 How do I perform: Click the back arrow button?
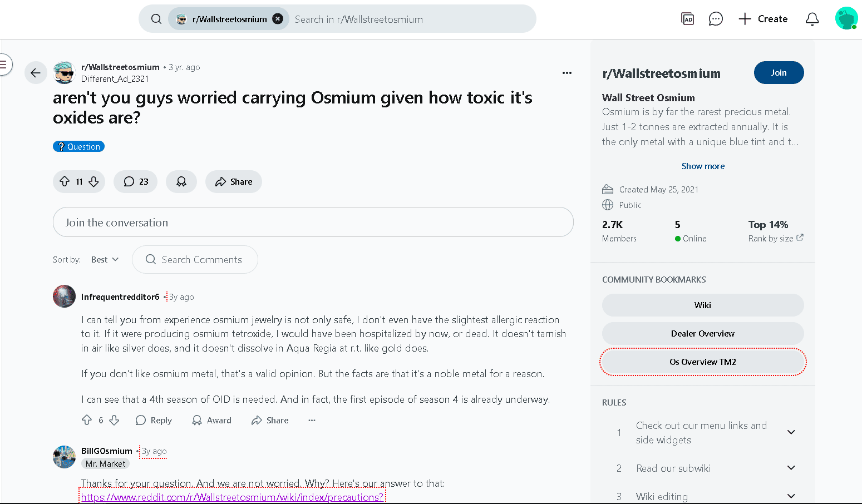[36, 73]
